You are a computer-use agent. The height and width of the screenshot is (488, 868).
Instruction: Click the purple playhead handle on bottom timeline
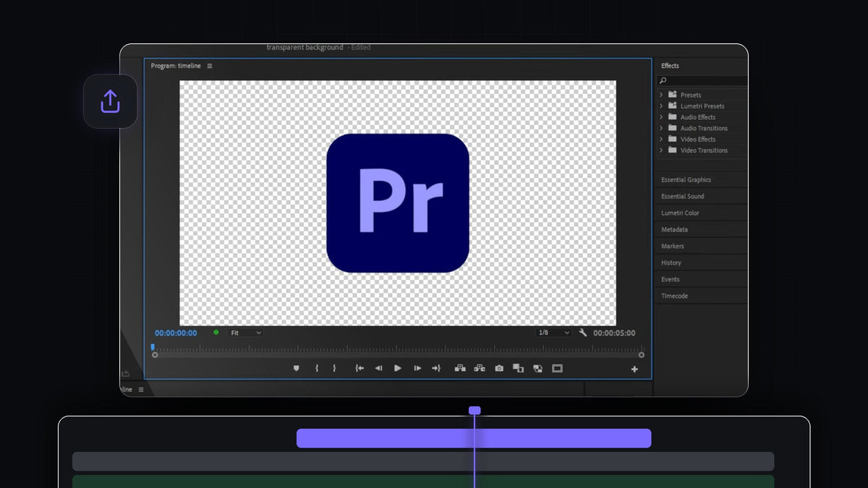pyautogui.click(x=475, y=411)
